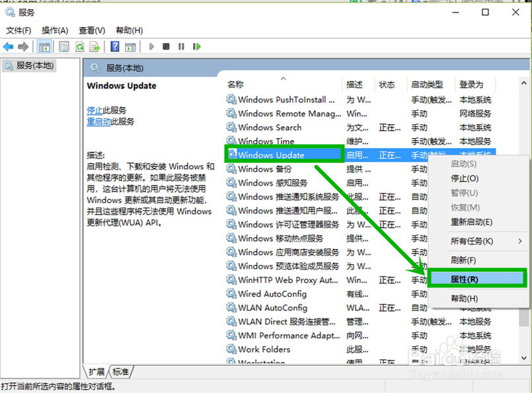Select the WLAN AutoConfig service gear icon

point(231,308)
